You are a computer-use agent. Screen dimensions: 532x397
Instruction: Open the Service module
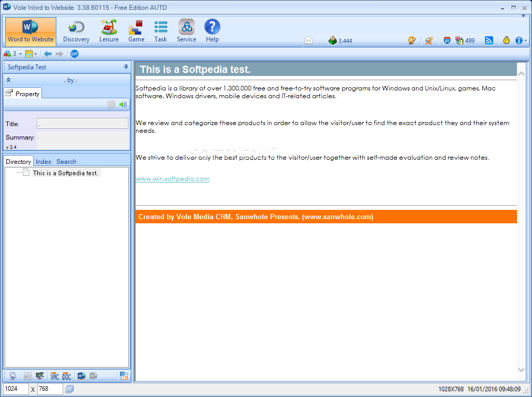187,31
